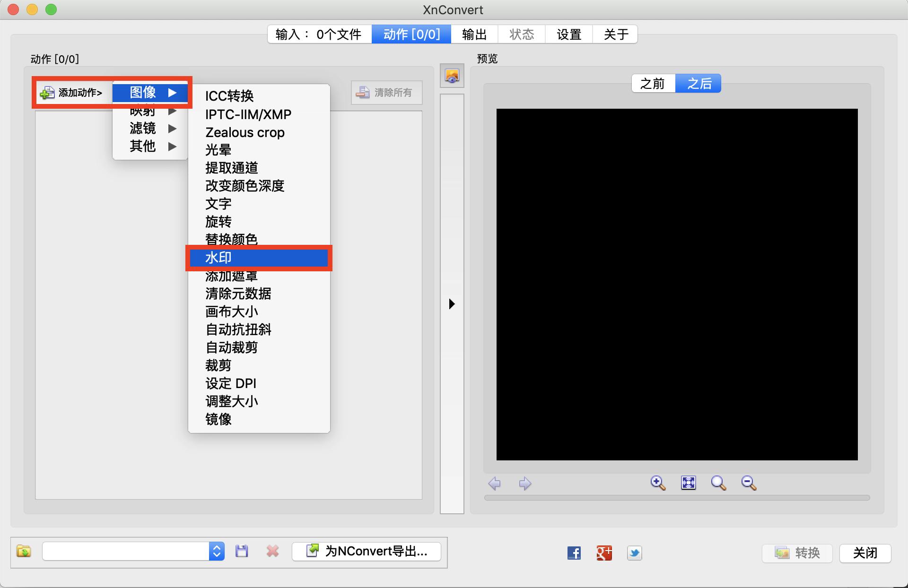Switch to the 输入 tab
908x588 pixels.
tap(320, 35)
